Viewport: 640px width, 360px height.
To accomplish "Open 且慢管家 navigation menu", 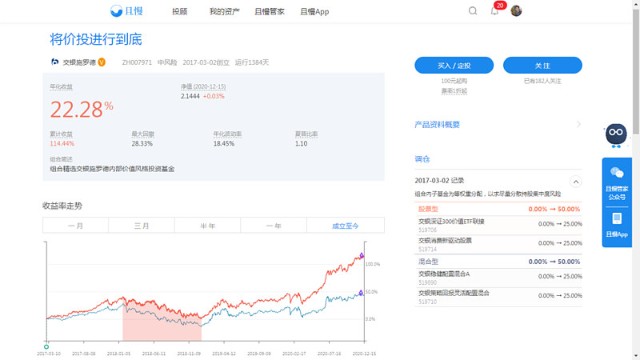I will coord(269,11).
